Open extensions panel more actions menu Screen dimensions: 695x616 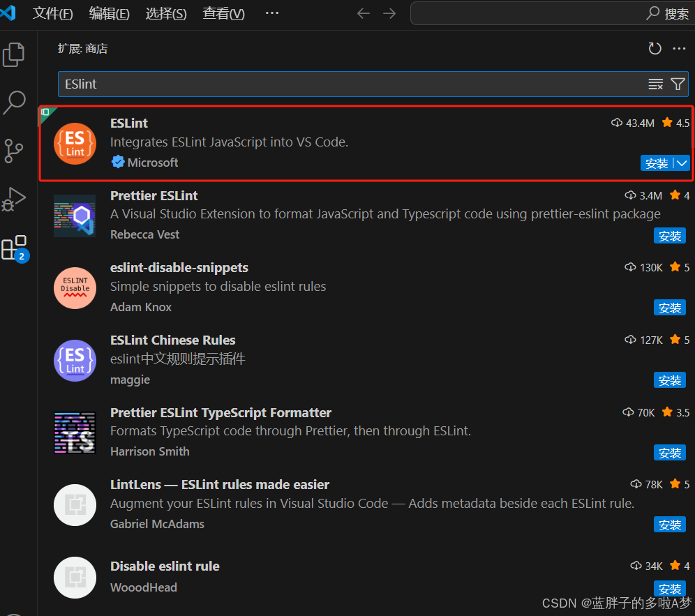point(679,48)
